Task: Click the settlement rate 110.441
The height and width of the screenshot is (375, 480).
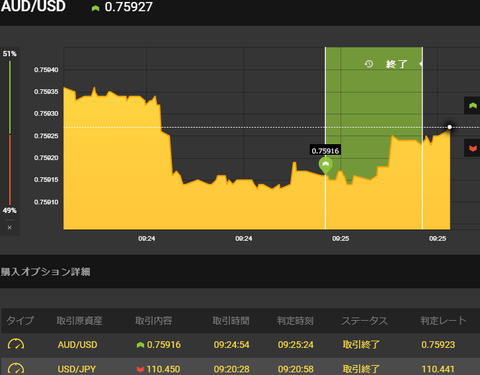Action: [x=438, y=369]
